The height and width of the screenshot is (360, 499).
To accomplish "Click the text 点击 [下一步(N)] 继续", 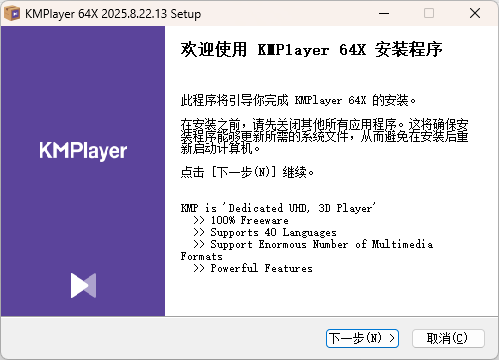I will point(247,172).
